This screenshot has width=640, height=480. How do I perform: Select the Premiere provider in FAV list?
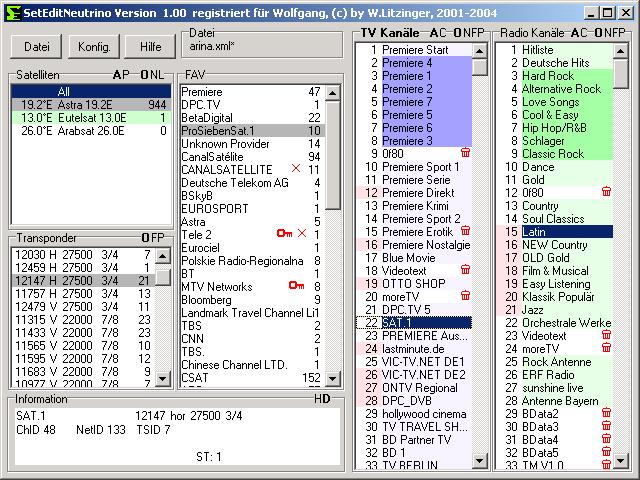[x=252, y=92]
